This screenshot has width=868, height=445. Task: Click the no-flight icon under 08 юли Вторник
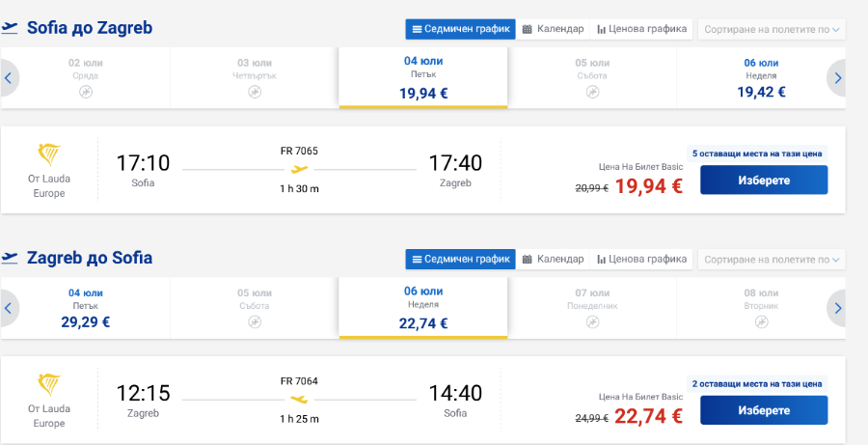762,322
